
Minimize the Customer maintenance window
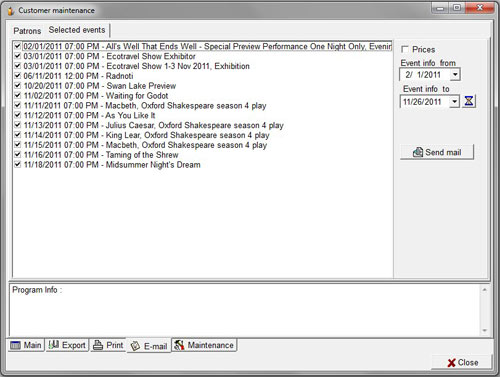coord(440,8)
